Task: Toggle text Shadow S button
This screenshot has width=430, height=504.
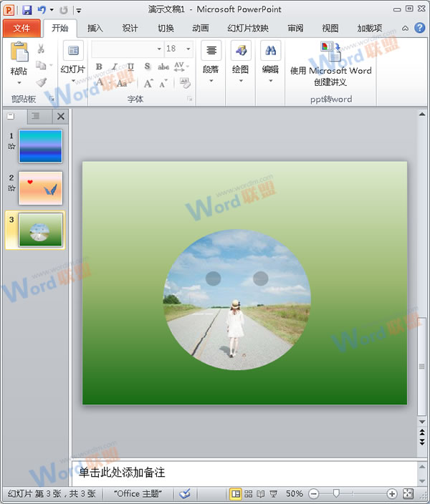Action: coord(147,67)
